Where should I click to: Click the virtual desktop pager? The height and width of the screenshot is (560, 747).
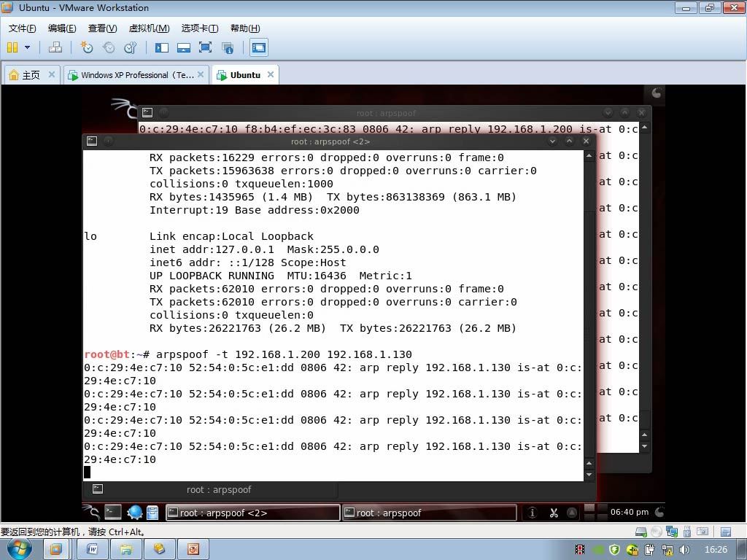595,513
